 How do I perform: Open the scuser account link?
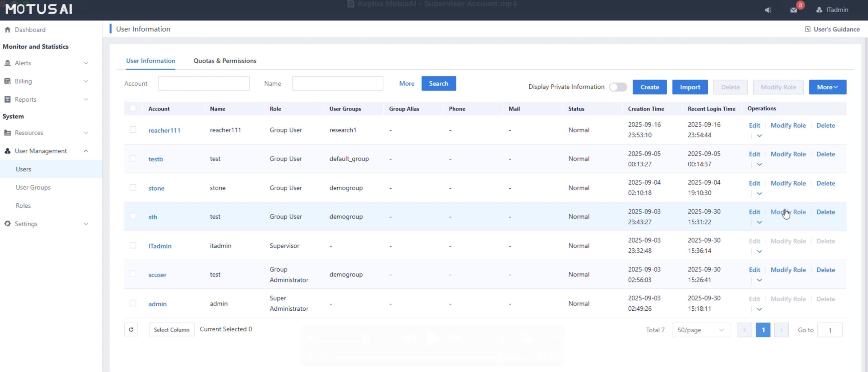[157, 275]
